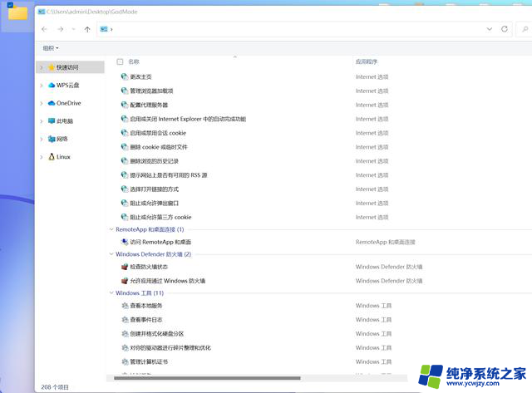The image size is (532, 393).
Task: Open the address bar history dropdown
Action: coord(490,29)
